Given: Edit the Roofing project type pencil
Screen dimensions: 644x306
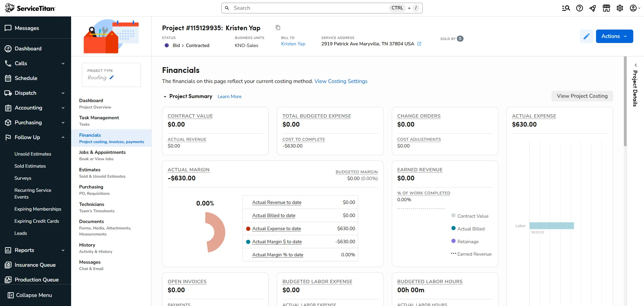Looking at the screenshot, I should 112,77.
